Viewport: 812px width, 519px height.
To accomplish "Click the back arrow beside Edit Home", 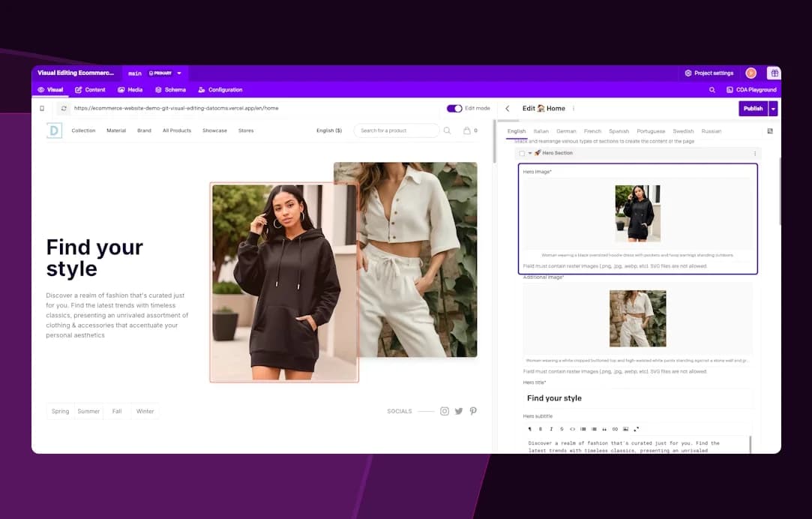I will [x=508, y=108].
